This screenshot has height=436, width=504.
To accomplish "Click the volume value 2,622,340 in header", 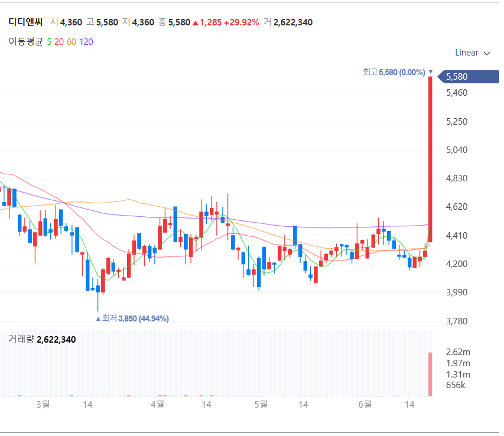I will (x=293, y=22).
